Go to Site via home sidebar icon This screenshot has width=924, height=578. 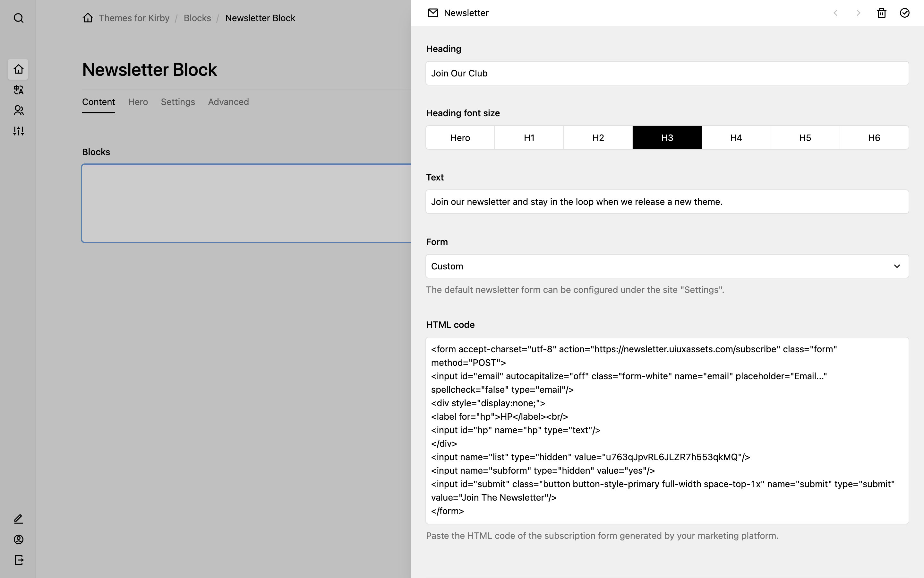(x=18, y=69)
